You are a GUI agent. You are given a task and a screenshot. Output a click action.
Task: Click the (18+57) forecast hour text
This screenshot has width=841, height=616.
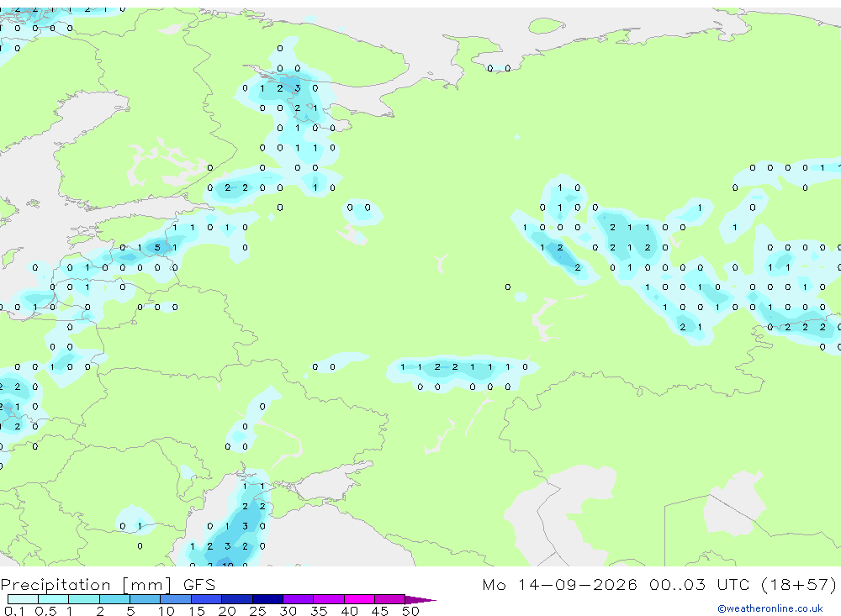799,584
